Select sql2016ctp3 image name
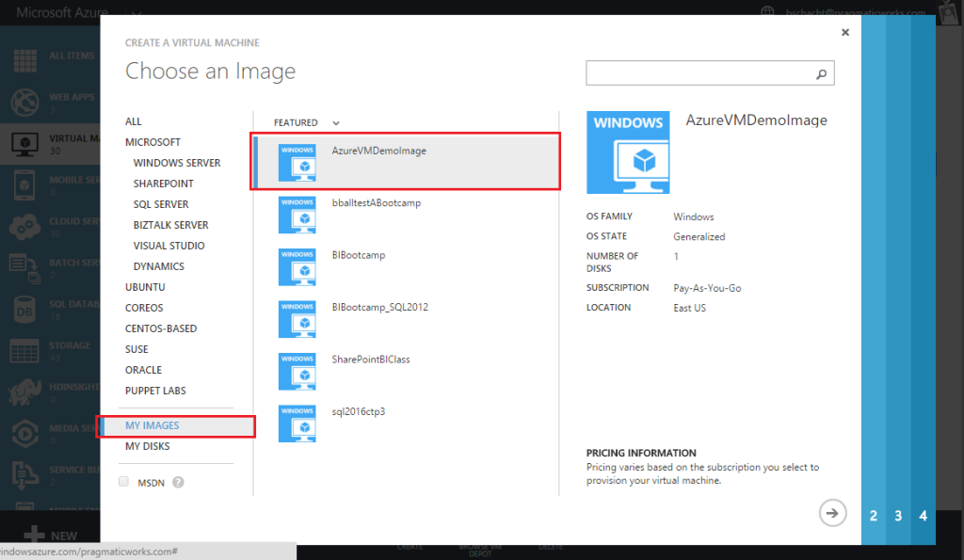The image size is (964, 560). (x=359, y=412)
